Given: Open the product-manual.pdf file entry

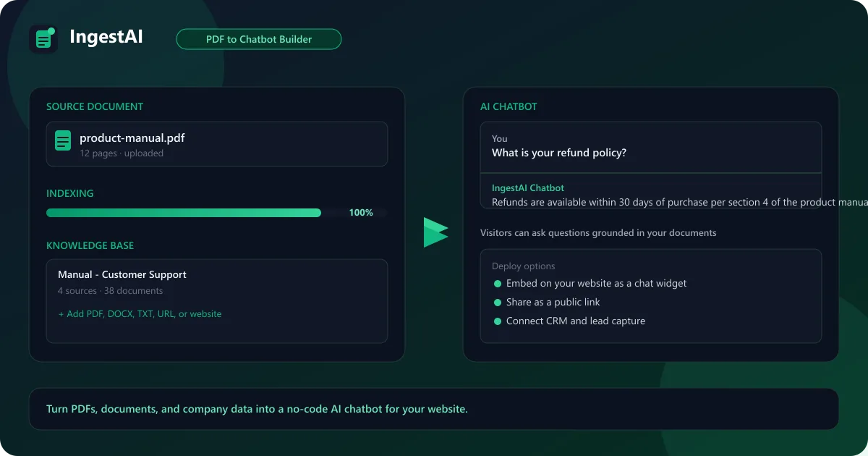Looking at the screenshot, I should [217, 144].
